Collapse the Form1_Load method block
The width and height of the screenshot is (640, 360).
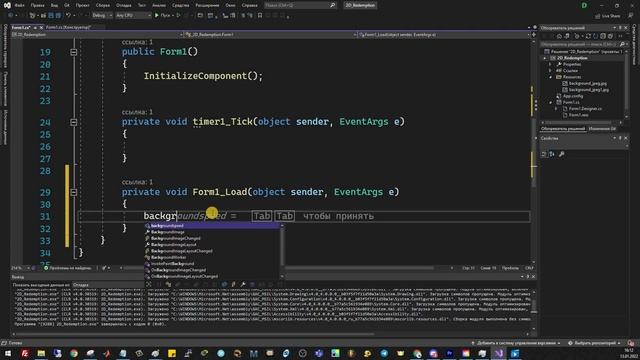click(73, 192)
